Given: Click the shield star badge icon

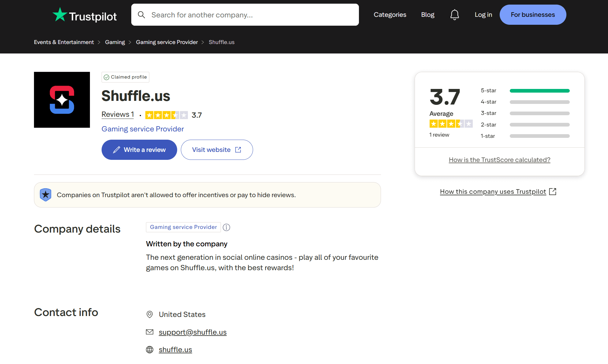Looking at the screenshot, I should [x=46, y=195].
